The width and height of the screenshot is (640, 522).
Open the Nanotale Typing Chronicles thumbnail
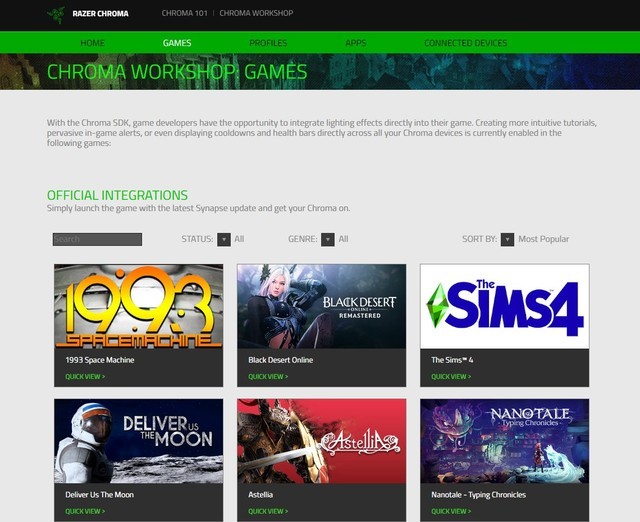tap(505, 441)
